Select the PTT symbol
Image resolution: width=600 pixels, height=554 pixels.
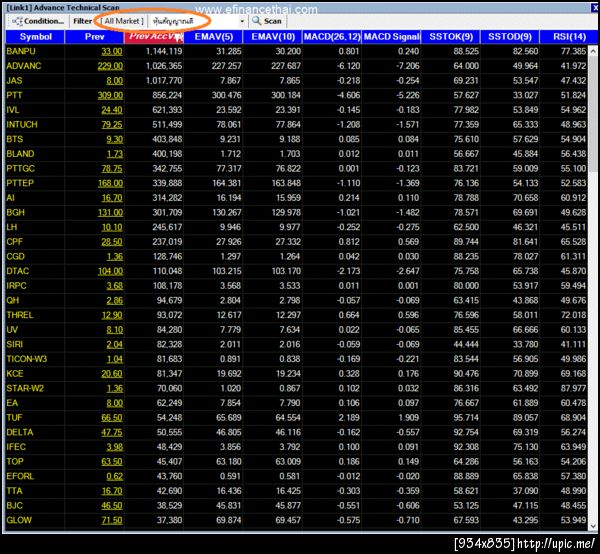pyautogui.click(x=14, y=95)
